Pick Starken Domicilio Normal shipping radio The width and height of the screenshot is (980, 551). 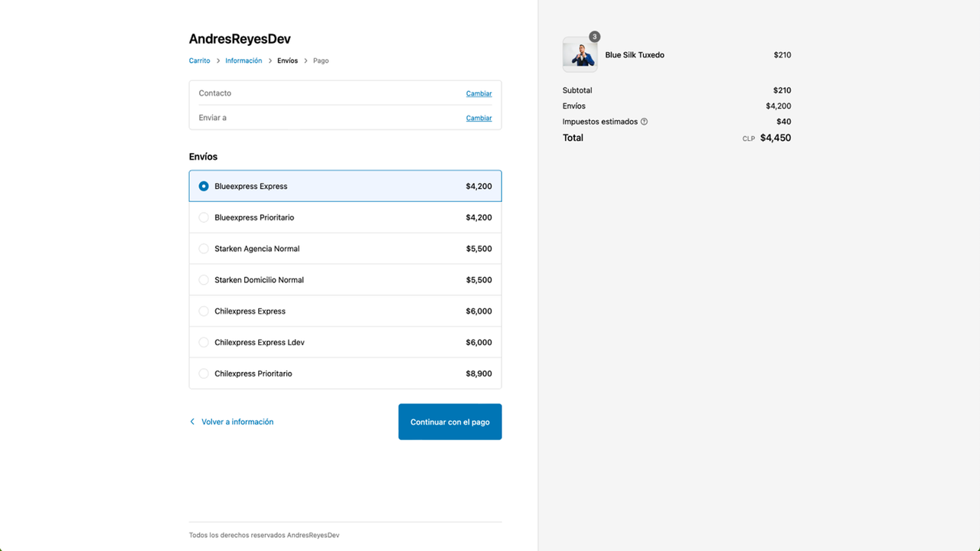tap(204, 280)
